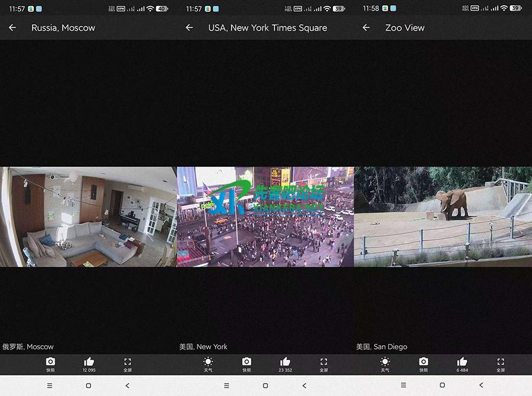Show weather for the San Diego camera

pos(385,363)
